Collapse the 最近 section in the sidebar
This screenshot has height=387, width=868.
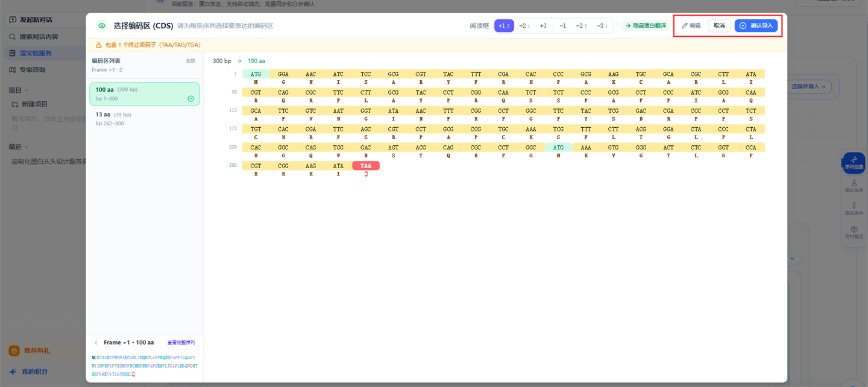(x=27, y=147)
